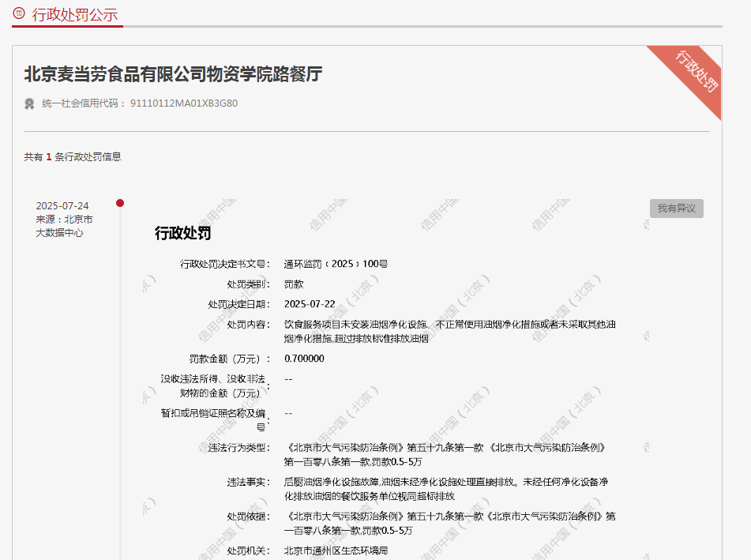Click the -- value beside 没收违法所得
The image size is (751, 560).
click(x=288, y=379)
